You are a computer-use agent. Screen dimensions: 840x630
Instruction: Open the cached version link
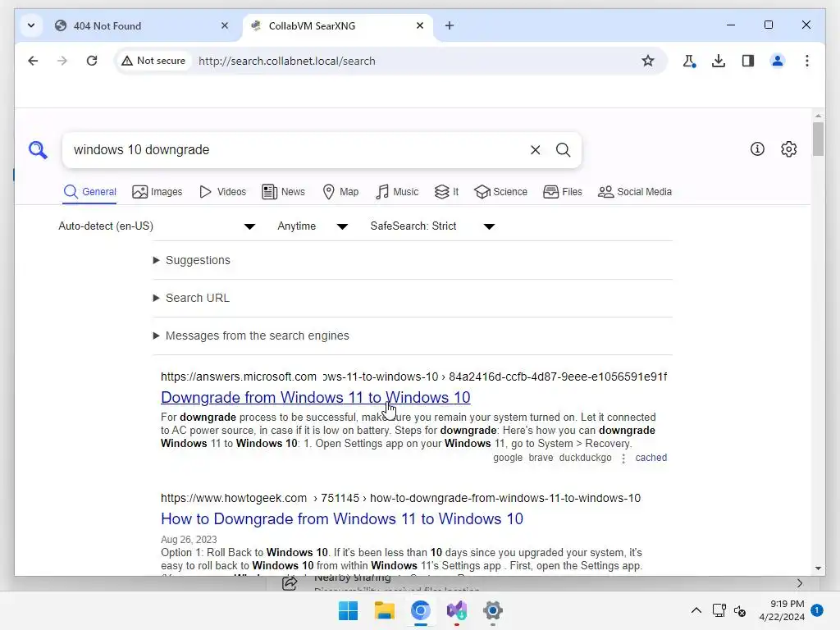point(651,458)
